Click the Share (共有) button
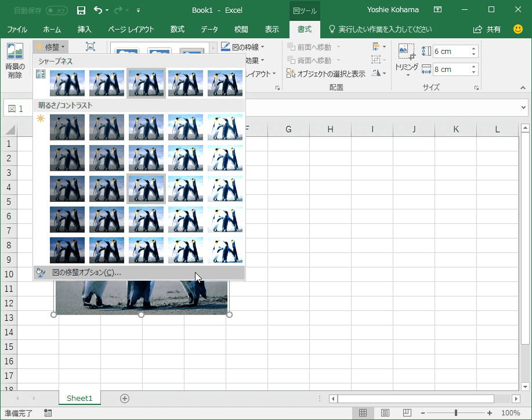Image resolution: width=532 pixels, height=420 pixels. (487, 30)
